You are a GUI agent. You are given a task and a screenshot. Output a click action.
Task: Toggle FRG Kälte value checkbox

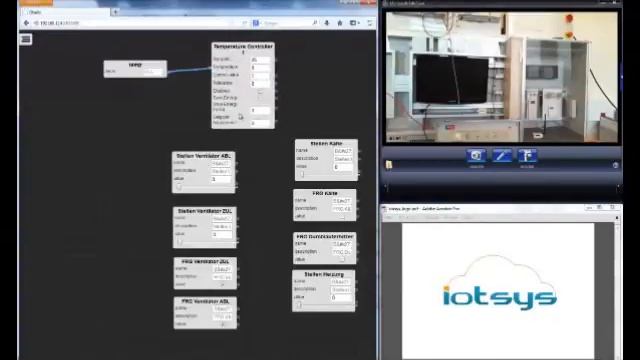pyautogui.click(x=342, y=216)
